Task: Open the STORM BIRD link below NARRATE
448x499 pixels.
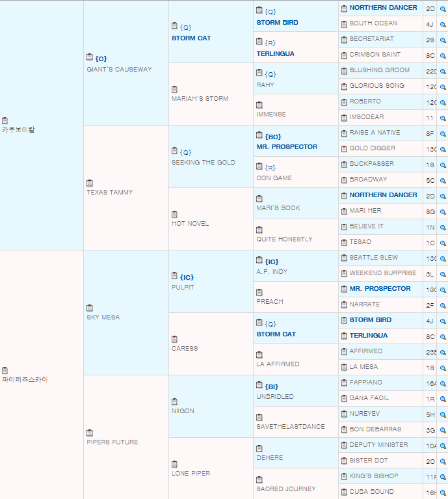Action: [371, 320]
